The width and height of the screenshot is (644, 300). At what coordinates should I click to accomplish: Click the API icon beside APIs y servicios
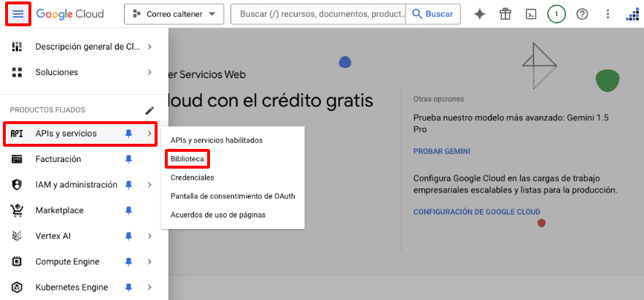(x=17, y=134)
